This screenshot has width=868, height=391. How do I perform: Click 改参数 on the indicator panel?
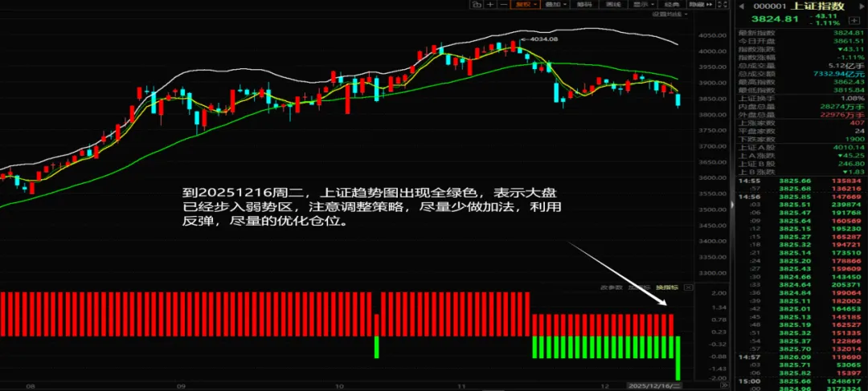(x=612, y=287)
